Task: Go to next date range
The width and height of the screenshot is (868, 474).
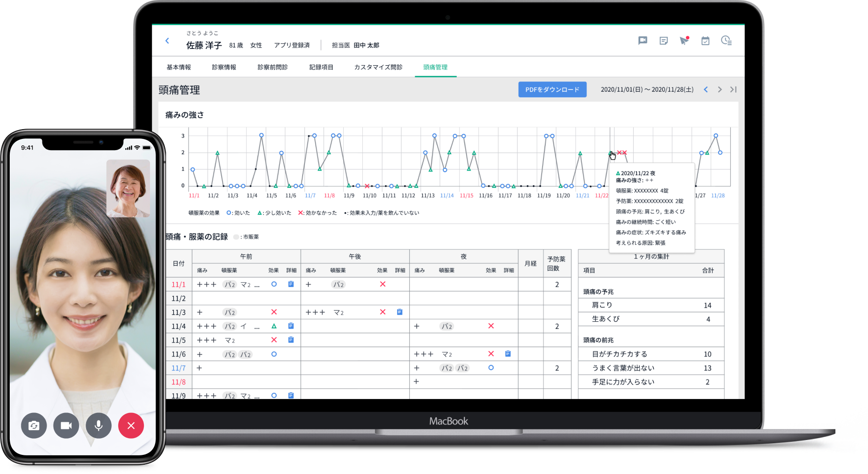Action: pos(720,89)
